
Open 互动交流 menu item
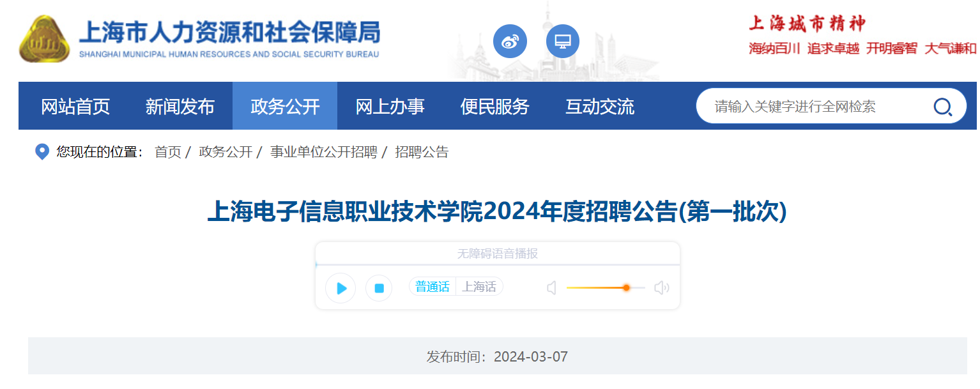[x=600, y=106]
